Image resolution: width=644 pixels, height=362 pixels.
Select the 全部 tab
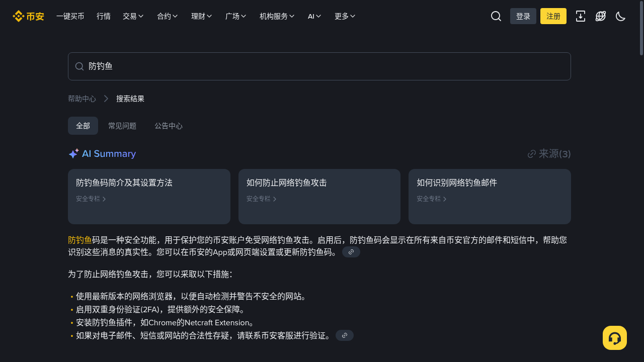83,126
